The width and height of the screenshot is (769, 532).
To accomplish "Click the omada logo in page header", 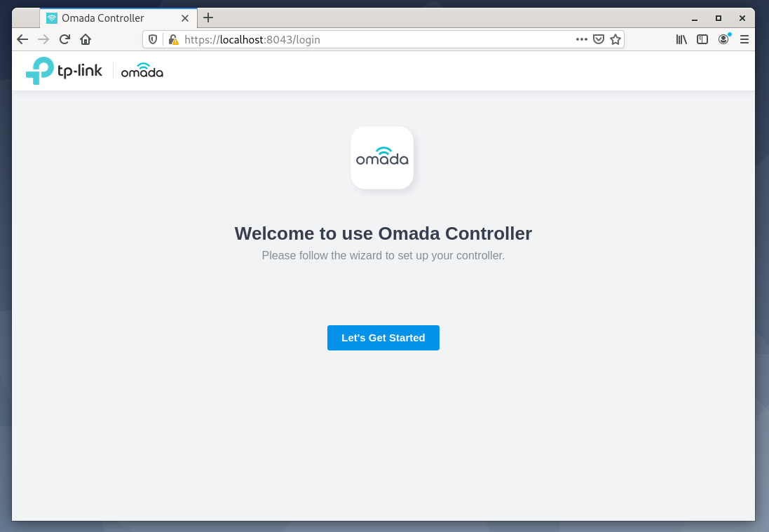I will click(x=142, y=71).
